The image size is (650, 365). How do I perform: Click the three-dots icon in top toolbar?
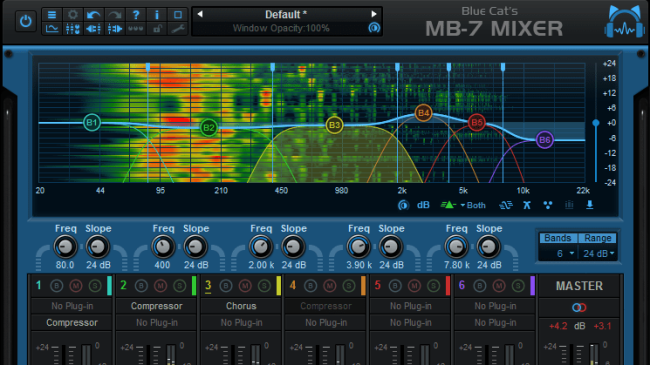136,29
